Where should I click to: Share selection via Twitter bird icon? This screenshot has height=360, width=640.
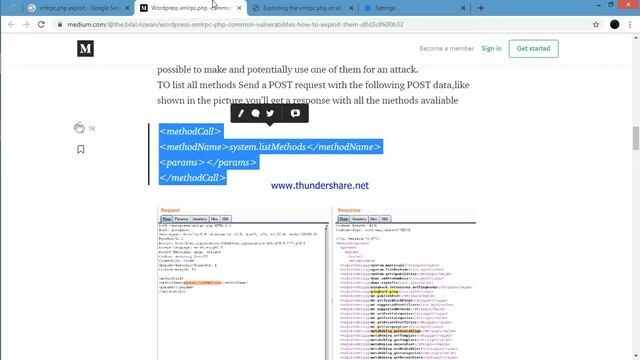(x=270, y=113)
